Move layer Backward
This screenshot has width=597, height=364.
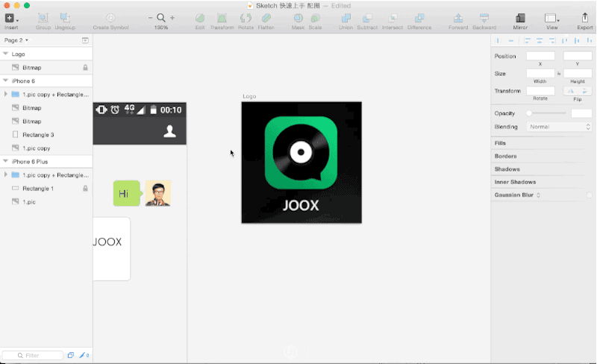484,18
